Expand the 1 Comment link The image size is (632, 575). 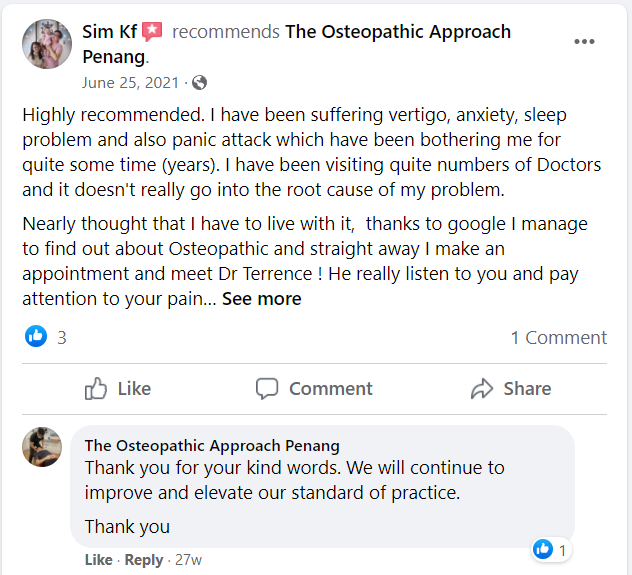558,337
